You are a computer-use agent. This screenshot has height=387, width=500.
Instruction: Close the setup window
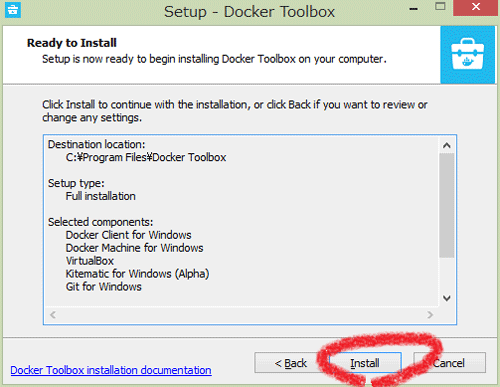(476, 7)
